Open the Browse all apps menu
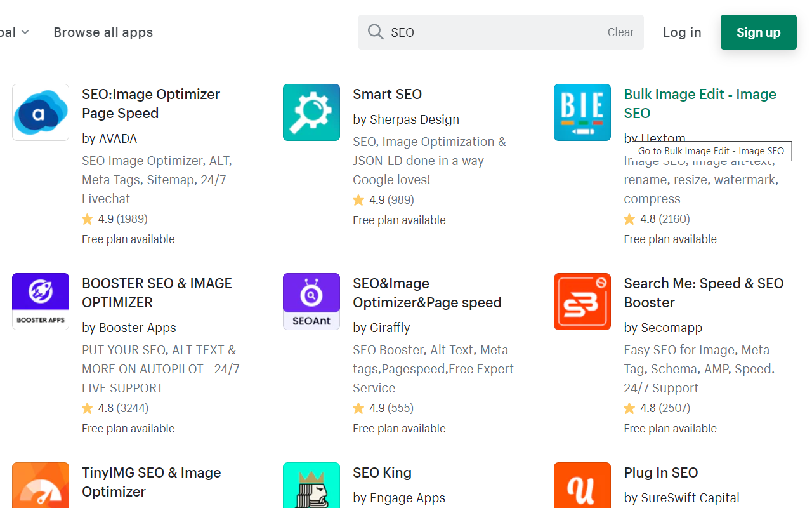This screenshot has width=812, height=508. coord(103,32)
